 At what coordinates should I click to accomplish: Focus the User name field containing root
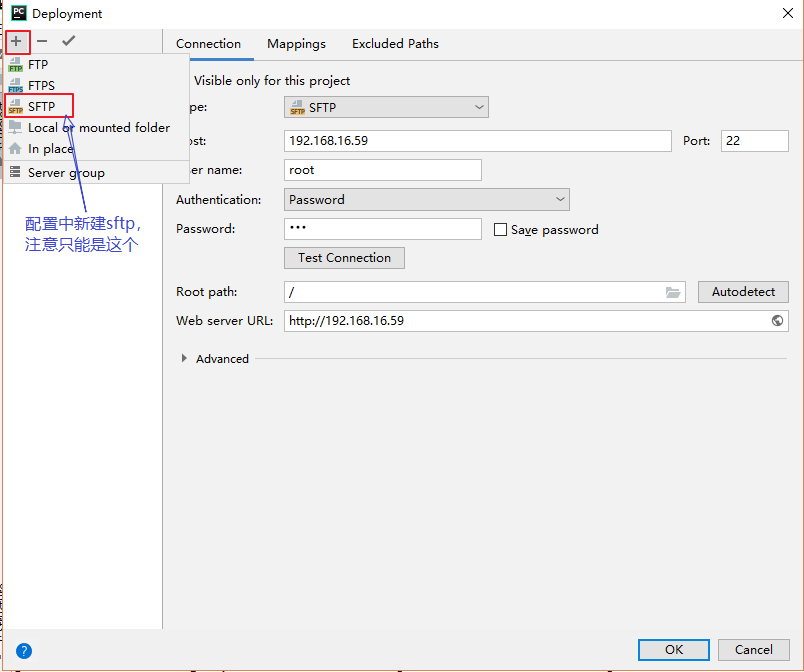383,170
